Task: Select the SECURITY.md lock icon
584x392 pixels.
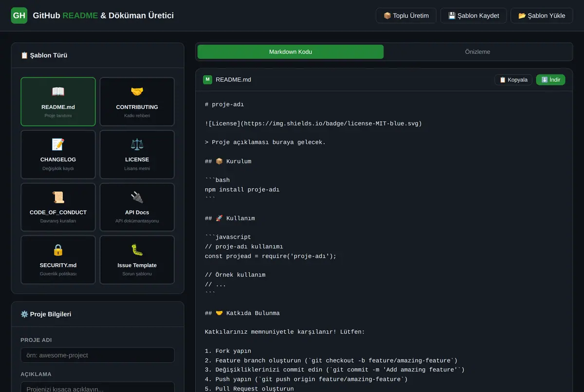Action: [x=58, y=250]
